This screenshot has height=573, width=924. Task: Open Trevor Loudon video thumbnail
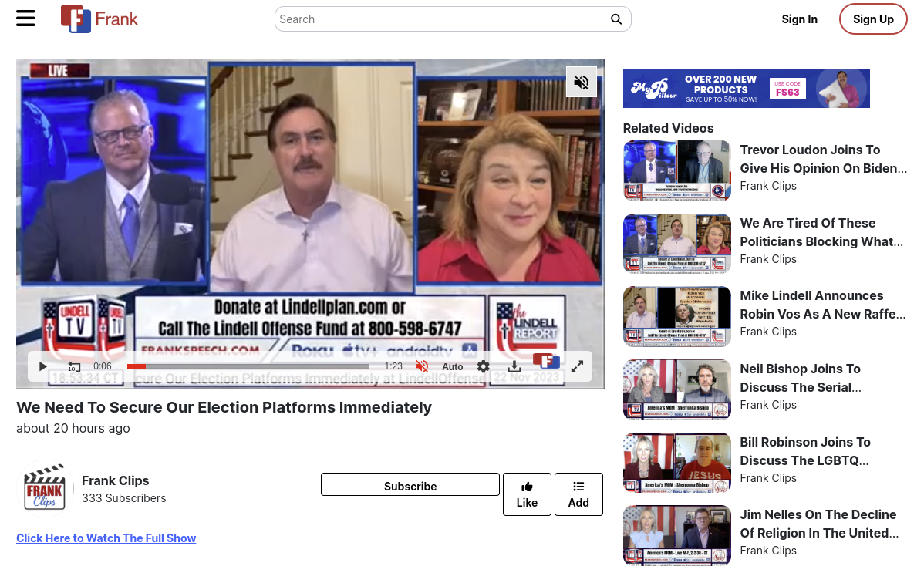(x=676, y=170)
